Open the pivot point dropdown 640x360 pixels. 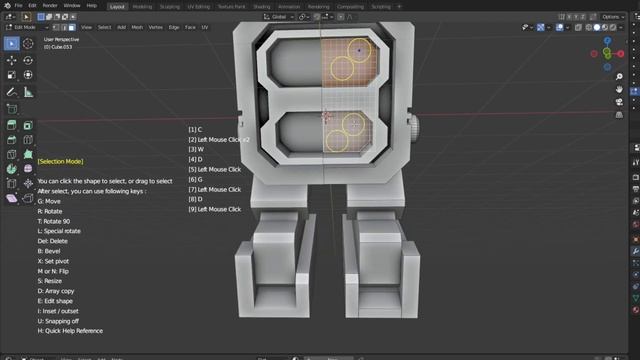coord(304,17)
